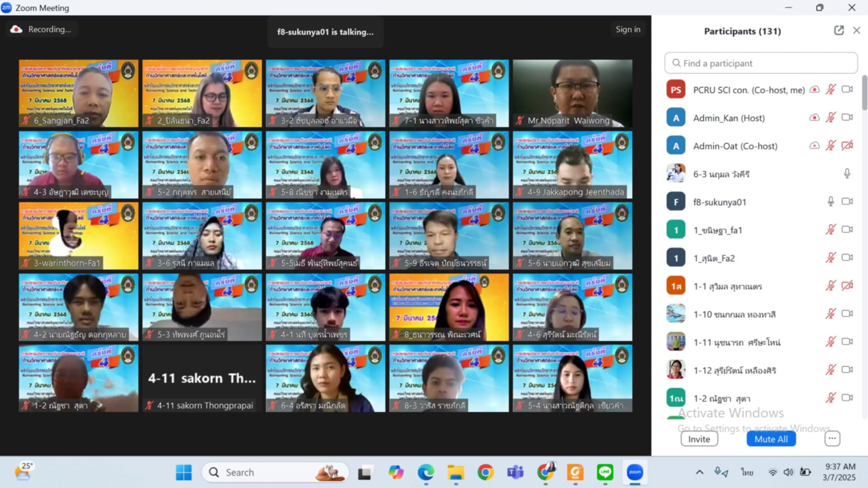868x488 pixels.
Task: Click the Invite button
Action: pos(699,439)
